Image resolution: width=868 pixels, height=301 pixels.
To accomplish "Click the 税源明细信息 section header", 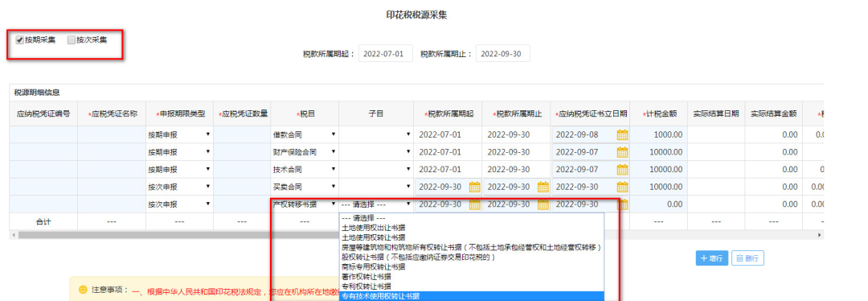I will pyautogui.click(x=37, y=93).
